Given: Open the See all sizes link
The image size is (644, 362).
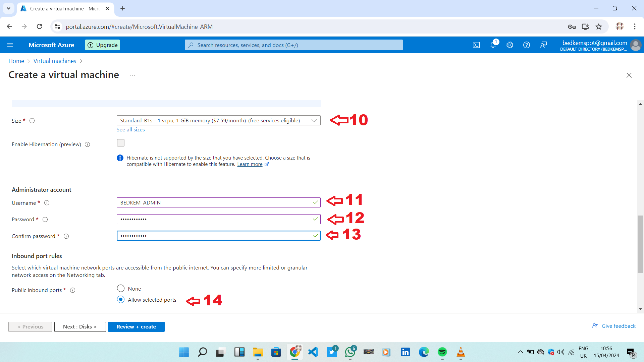Looking at the screenshot, I should click(130, 130).
